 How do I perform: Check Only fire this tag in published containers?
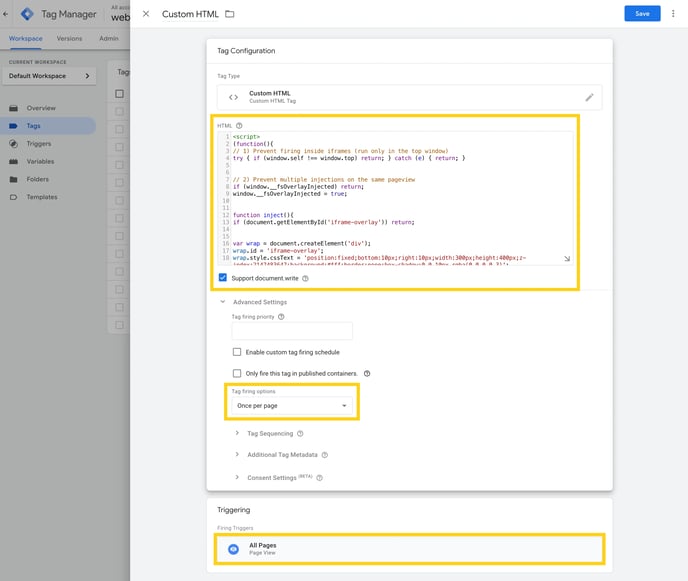point(237,373)
